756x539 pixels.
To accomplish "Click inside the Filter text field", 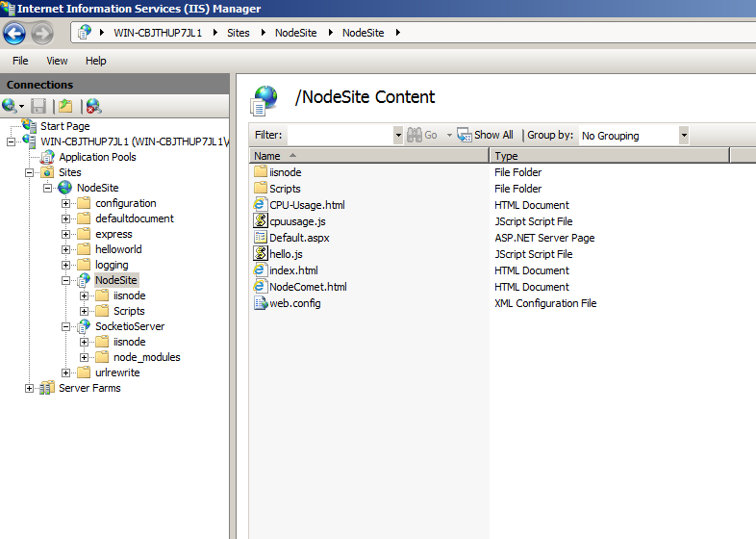I will coord(340,135).
